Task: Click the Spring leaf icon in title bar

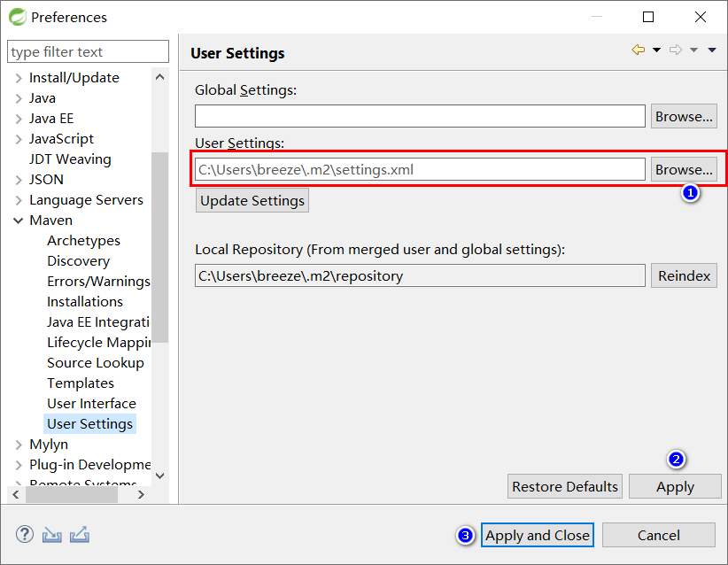Action: 18,17
